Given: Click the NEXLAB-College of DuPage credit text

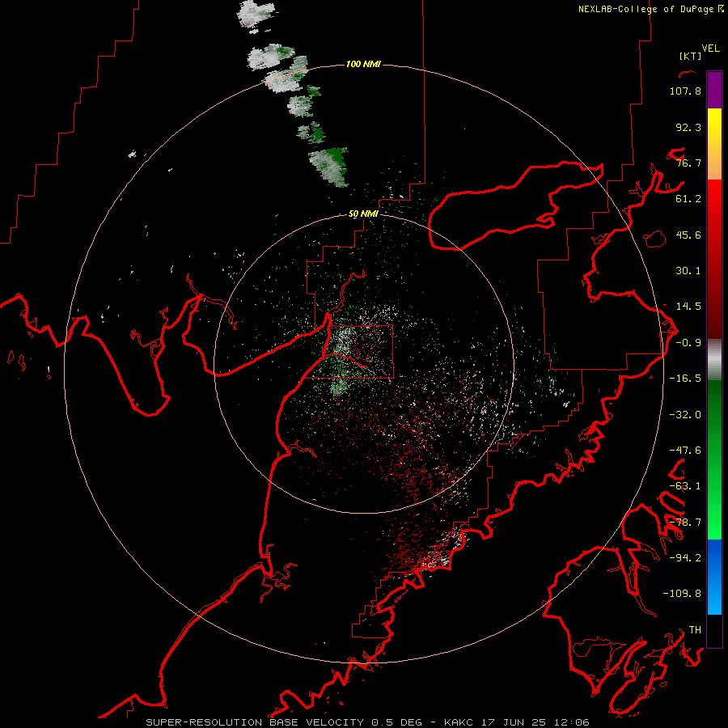Looking at the screenshot, I should pyautogui.click(x=650, y=9).
